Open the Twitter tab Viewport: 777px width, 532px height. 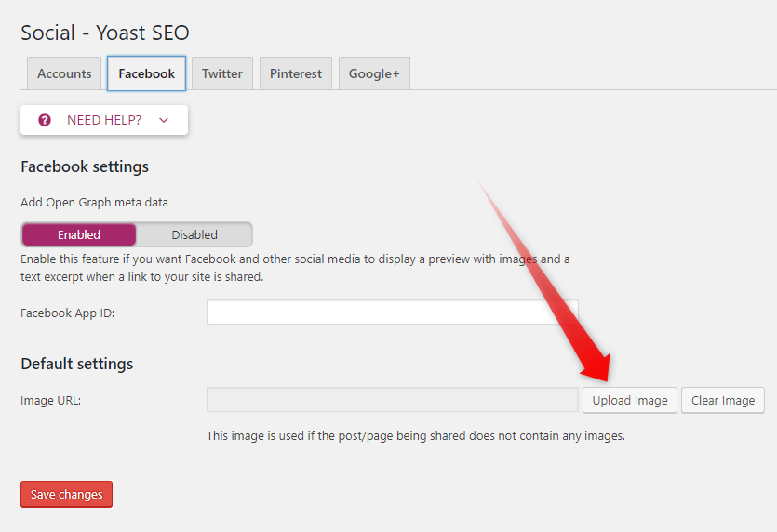221,73
